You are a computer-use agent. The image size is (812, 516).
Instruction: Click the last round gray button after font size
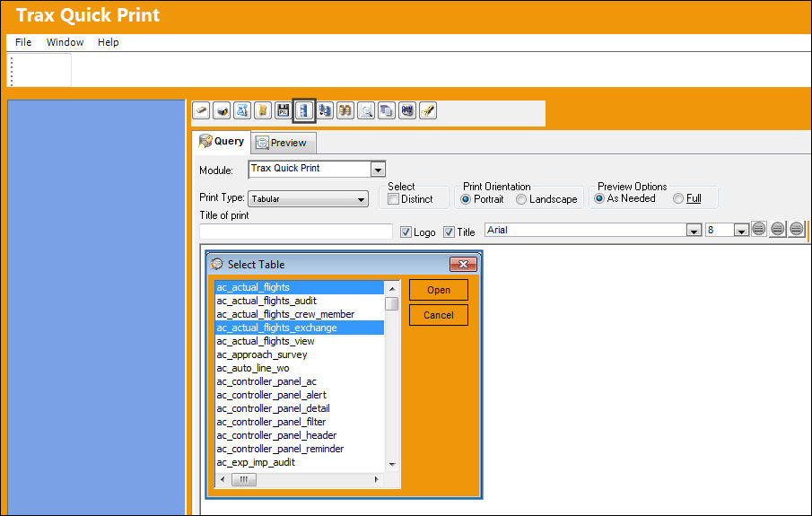pos(797,229)
